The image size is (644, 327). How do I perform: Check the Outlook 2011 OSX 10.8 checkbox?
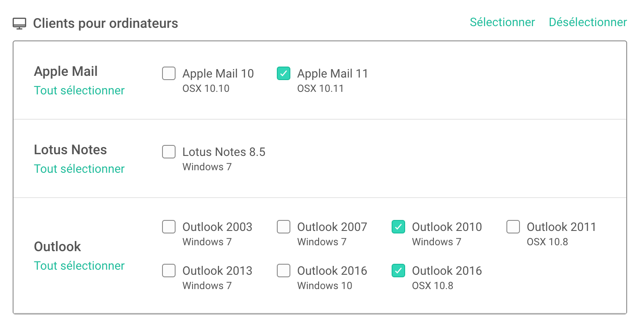click(513, 227)
